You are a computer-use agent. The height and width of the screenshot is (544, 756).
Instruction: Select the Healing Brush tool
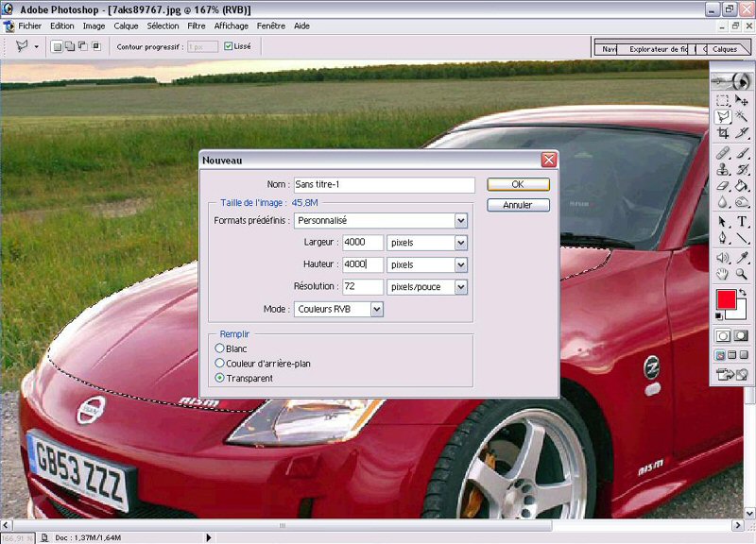pyautogui.click(x=722, y=153)
